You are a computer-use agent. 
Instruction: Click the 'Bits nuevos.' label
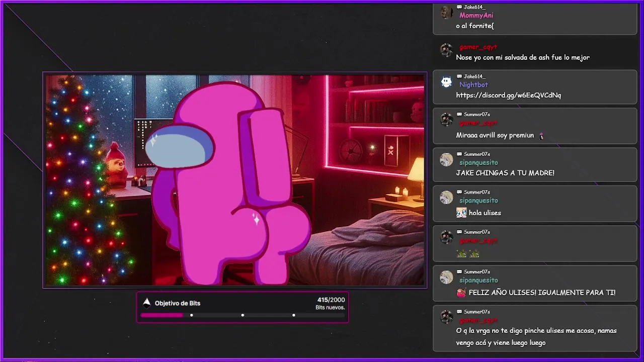[330, 308]
